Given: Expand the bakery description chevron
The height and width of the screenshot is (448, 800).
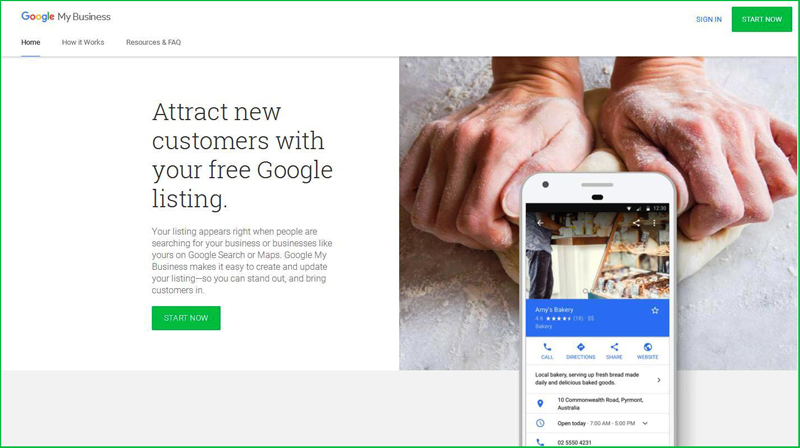Looking at the screenshot, I should coord(659,380).
